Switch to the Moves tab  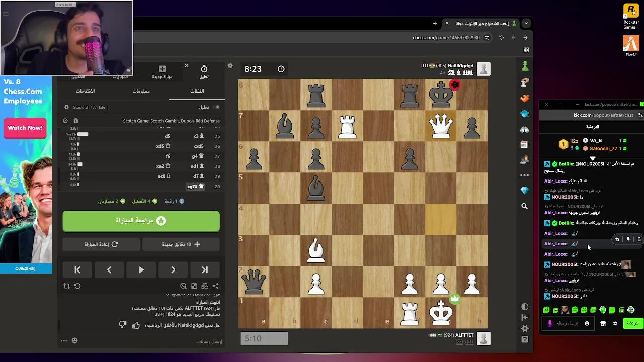click(x=197, y=91)
